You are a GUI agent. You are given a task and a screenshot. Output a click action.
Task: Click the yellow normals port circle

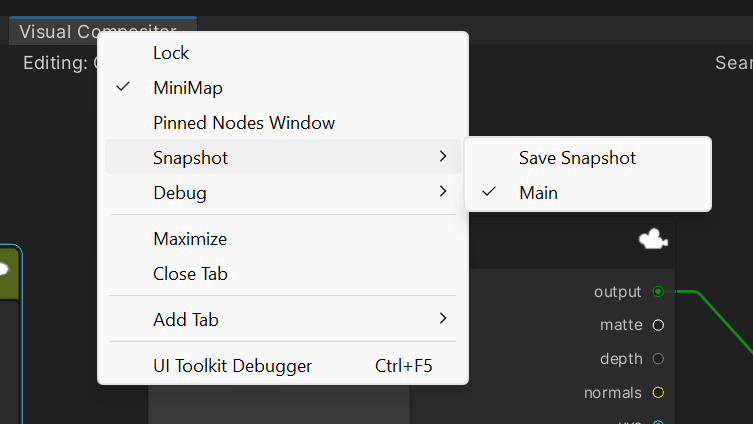coord(658,393)
